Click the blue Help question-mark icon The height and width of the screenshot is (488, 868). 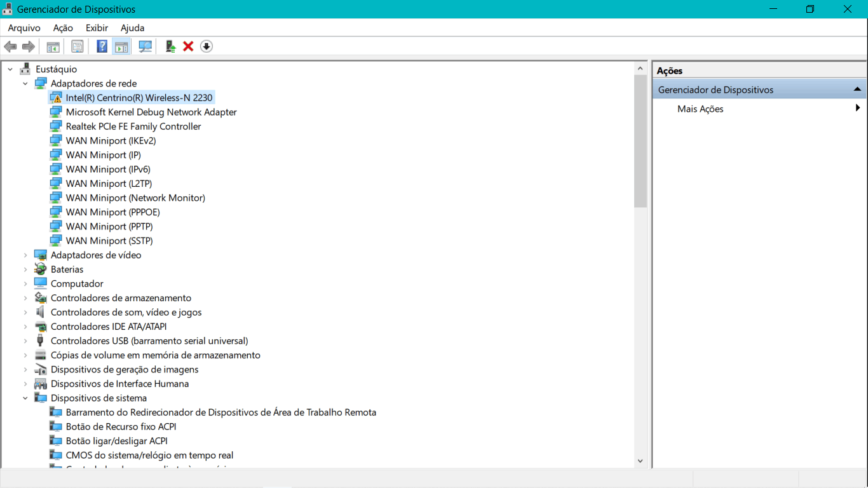[x=102, y=46]
